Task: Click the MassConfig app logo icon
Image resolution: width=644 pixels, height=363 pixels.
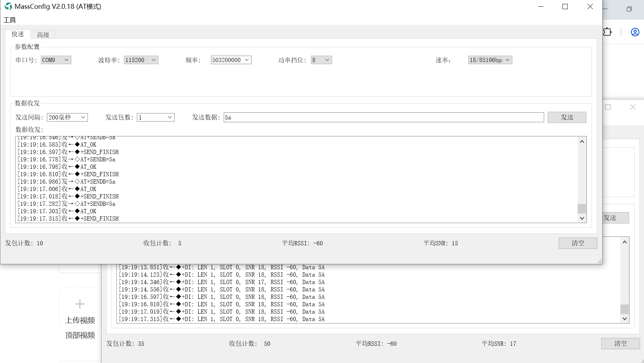Action: click(8, 6)
